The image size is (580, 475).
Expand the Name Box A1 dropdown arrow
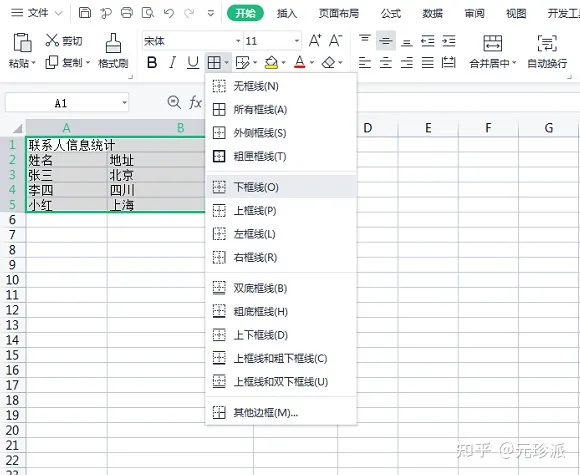(x=125, y=102)
